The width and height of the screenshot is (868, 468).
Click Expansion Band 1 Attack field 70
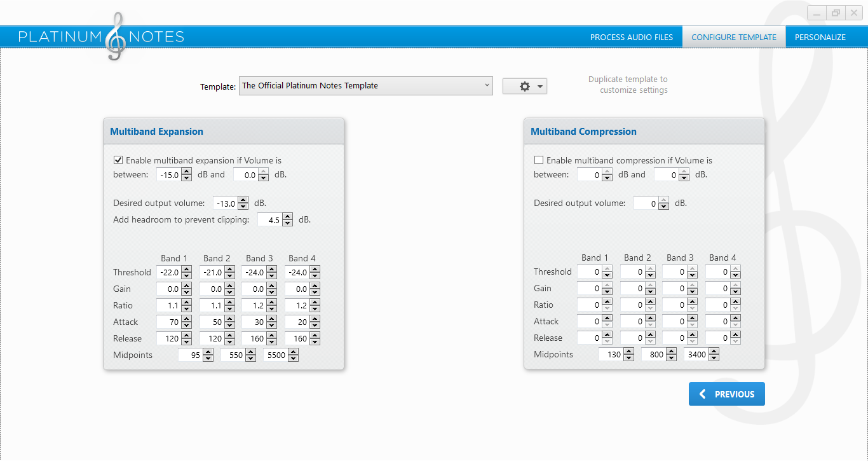(x=168, y=322)
